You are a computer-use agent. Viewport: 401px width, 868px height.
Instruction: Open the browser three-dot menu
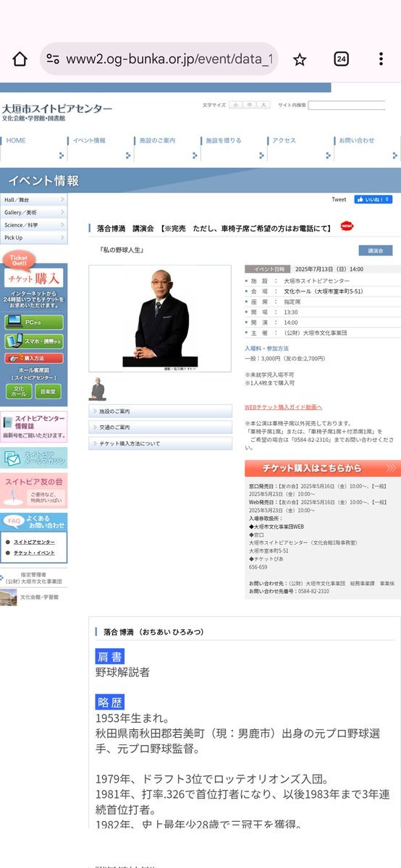click(381, 59)
